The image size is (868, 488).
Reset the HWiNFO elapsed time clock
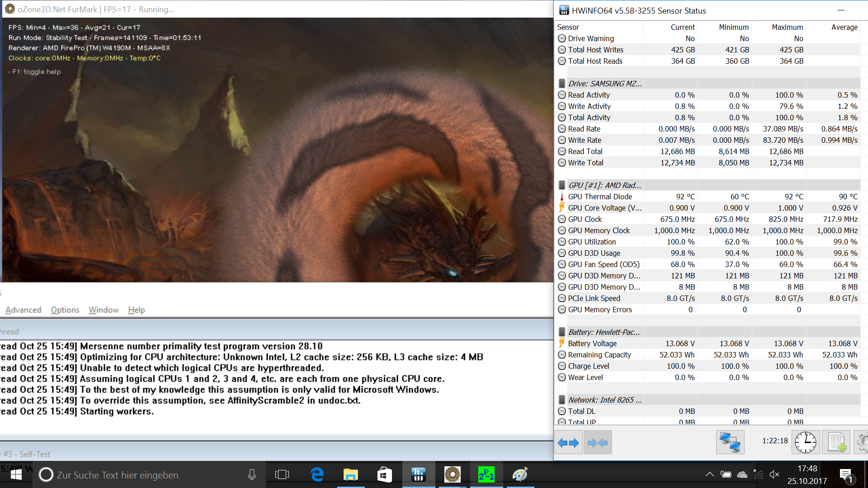805,442
